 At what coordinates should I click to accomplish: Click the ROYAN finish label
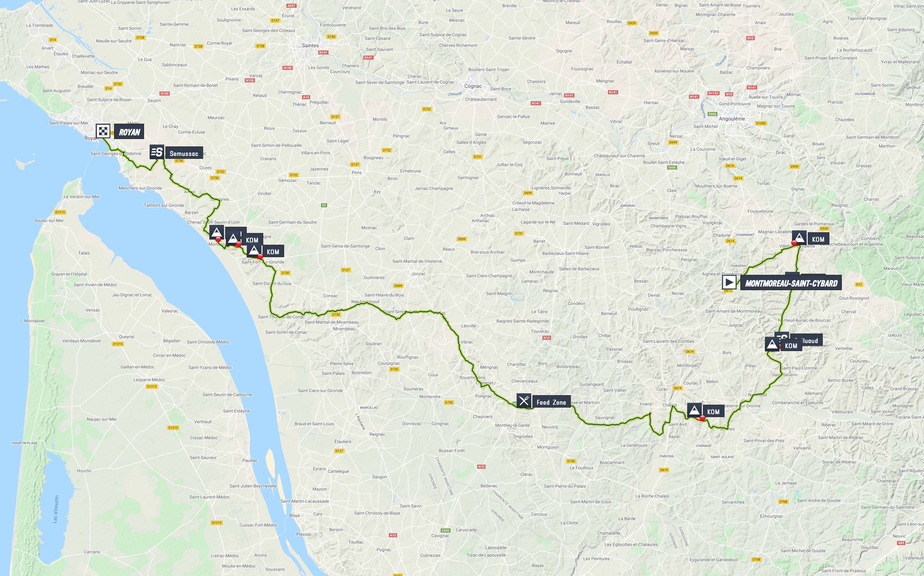tap(129, 132)
